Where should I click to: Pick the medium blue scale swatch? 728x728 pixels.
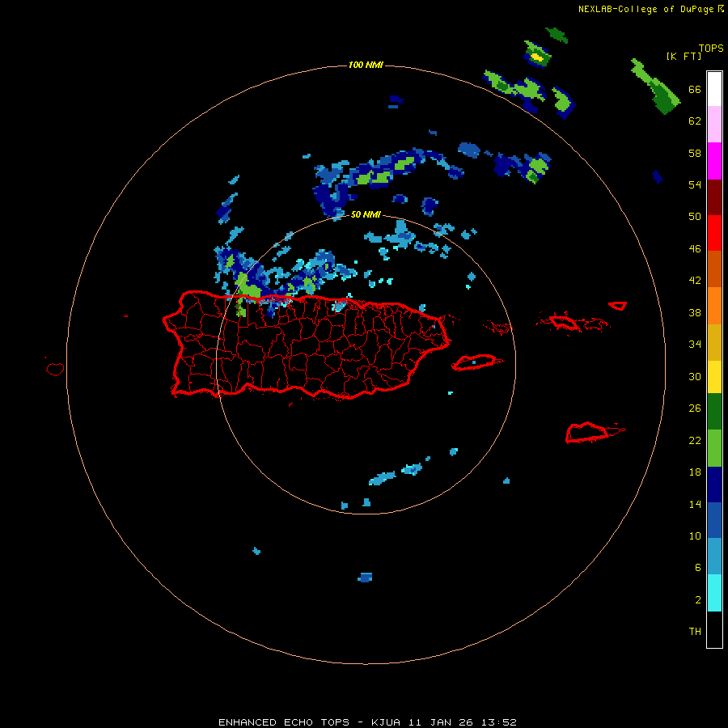[714, 520]
